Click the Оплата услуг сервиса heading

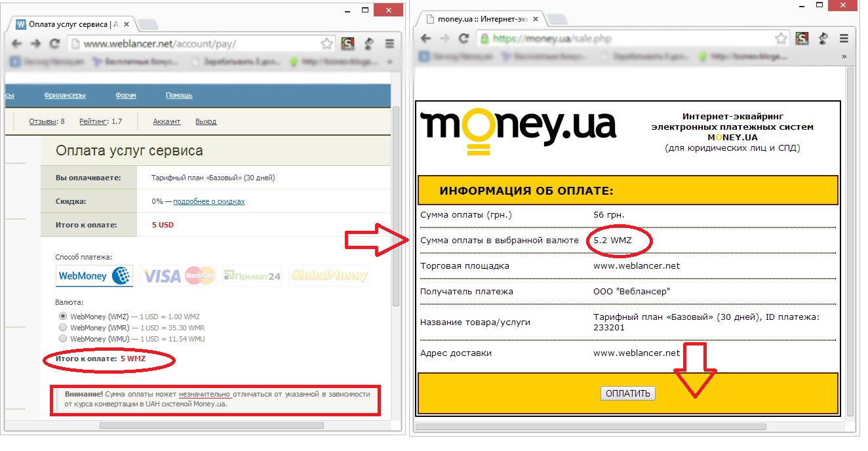129,151
